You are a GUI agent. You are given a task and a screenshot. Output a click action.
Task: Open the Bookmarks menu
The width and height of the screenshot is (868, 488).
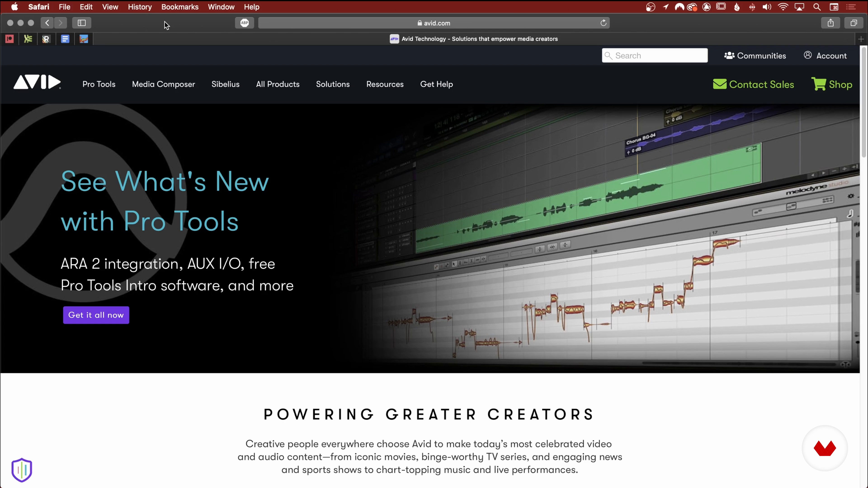click(180, 7)
